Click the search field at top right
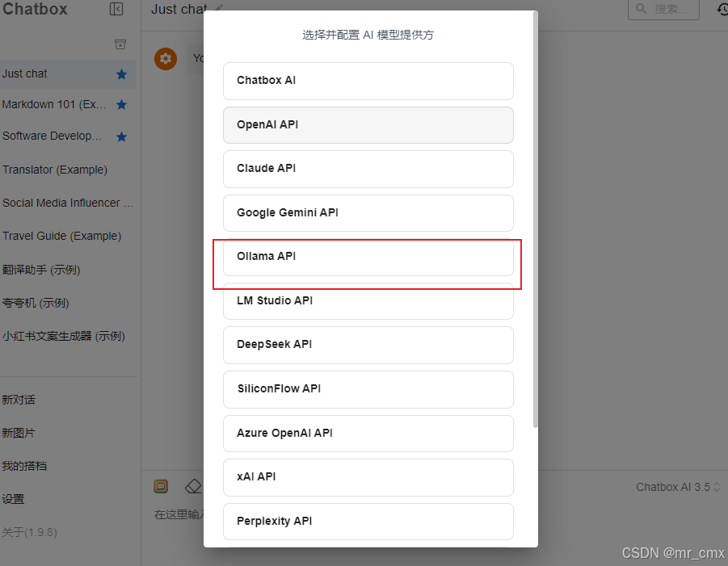 [x=663, y=9]
